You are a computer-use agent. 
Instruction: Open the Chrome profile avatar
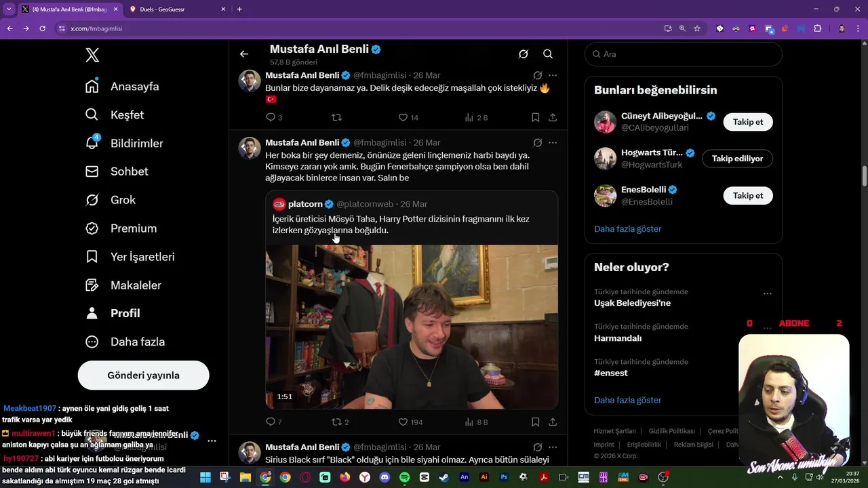point(842,28)
